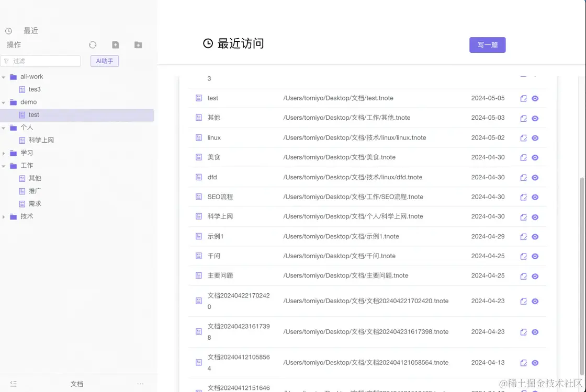Click the edit icon for the linux row
This screenshot has height=392, width=586.
pos(523,138)
